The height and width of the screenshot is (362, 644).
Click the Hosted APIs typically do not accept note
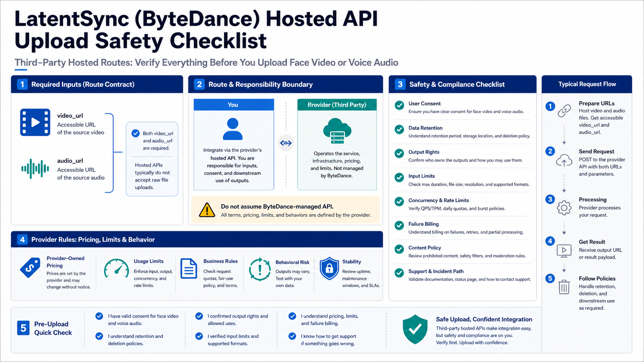152,176
